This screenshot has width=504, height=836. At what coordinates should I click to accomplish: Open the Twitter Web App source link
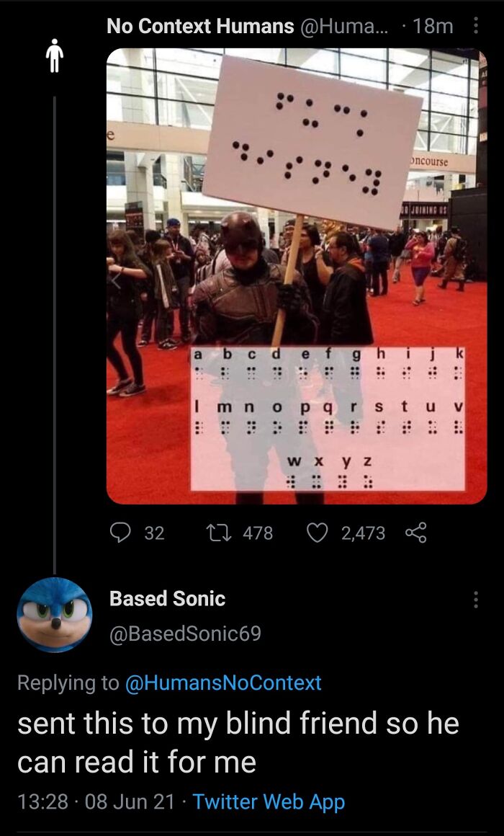coord(269,802)
